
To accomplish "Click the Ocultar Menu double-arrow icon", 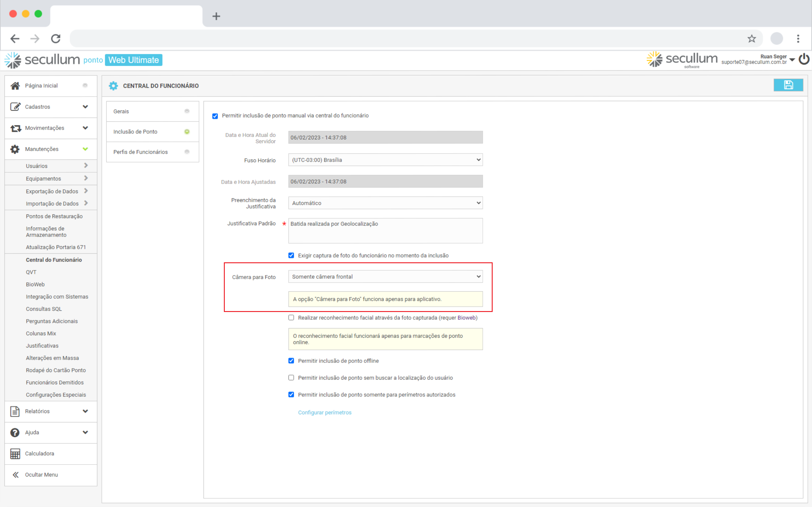I will [x=16, y=474].
